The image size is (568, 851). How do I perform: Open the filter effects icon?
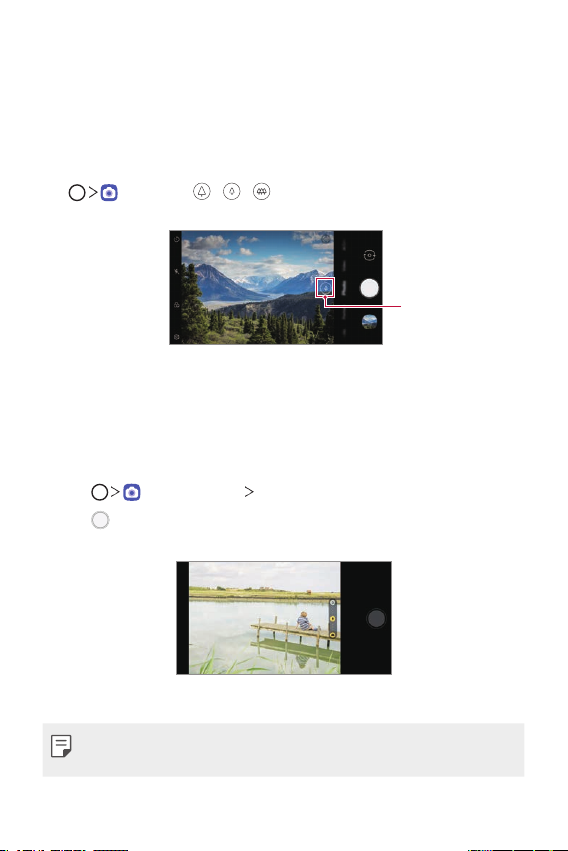click(177, 305)
